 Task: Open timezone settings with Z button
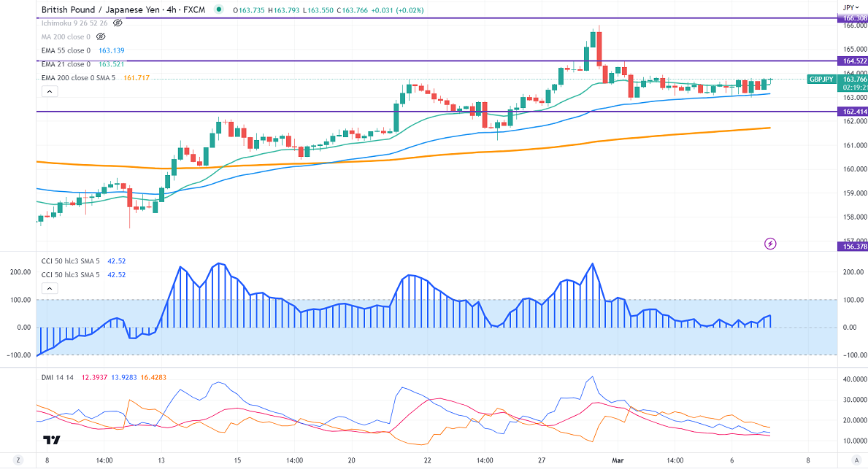(19, 460)
